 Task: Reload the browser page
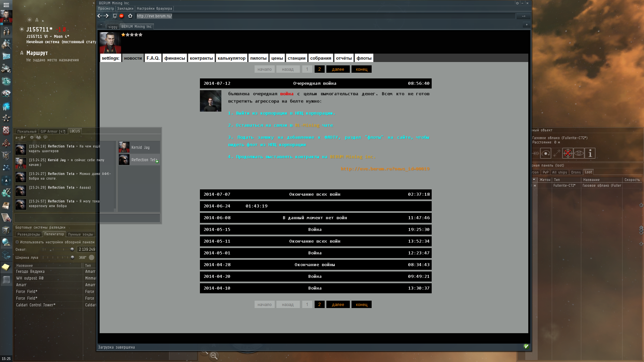pyautogui.click(x=115, y=16)
